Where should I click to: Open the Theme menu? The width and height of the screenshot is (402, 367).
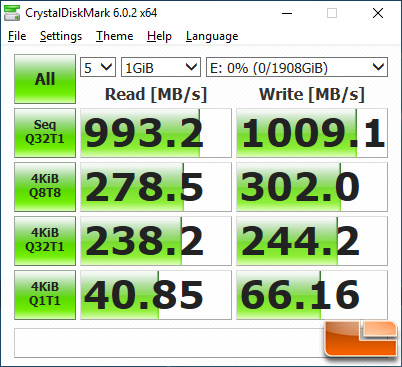tap(115, 36)
